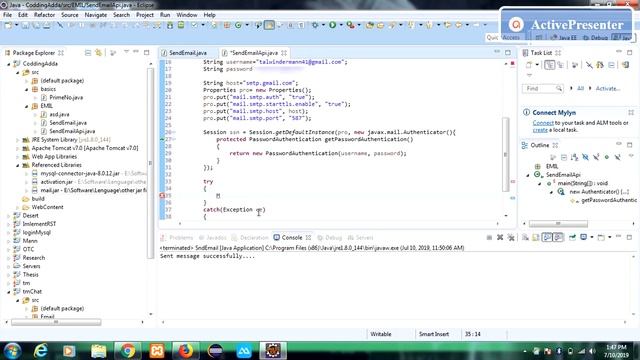
Task: Switch to Debug perspective
Action: (x=596, y=38)
